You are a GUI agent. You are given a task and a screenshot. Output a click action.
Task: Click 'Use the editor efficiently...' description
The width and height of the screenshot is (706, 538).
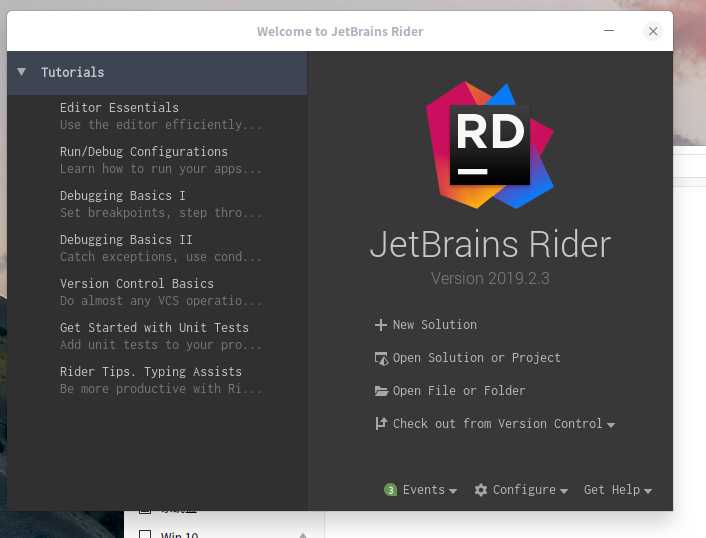point(161,125)
